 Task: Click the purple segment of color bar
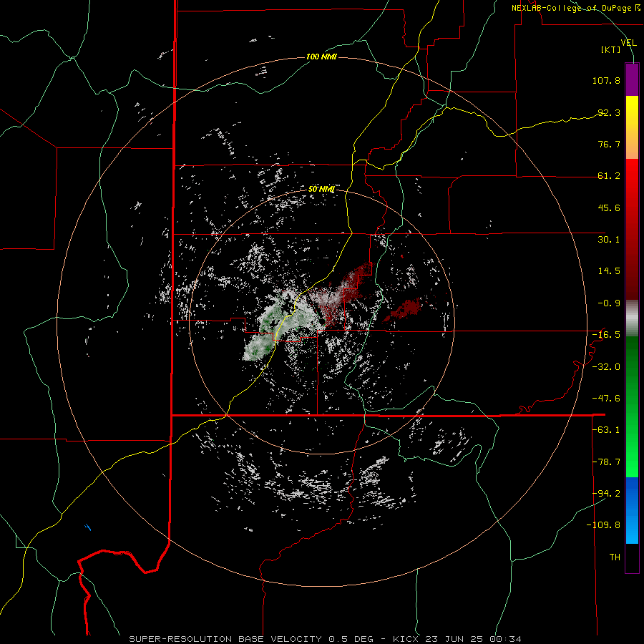pos(632,79)
